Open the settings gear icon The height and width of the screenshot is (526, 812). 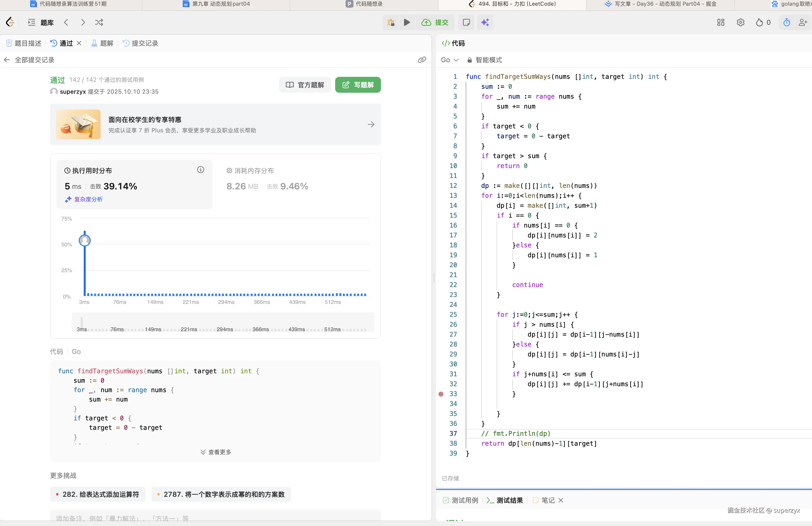point(740,23)
